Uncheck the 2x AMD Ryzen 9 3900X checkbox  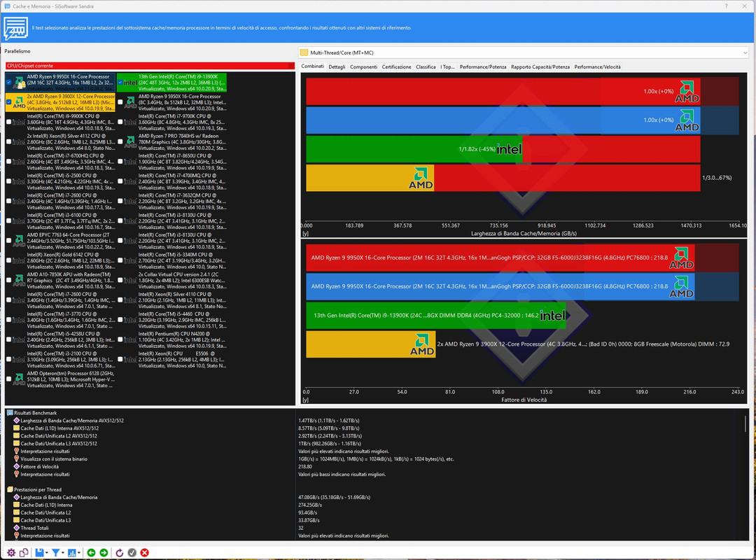[8, 102]
